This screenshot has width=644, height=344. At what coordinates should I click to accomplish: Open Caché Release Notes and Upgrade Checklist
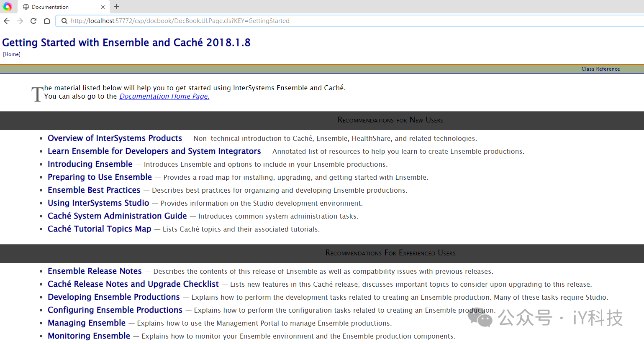tap(133, 284)
